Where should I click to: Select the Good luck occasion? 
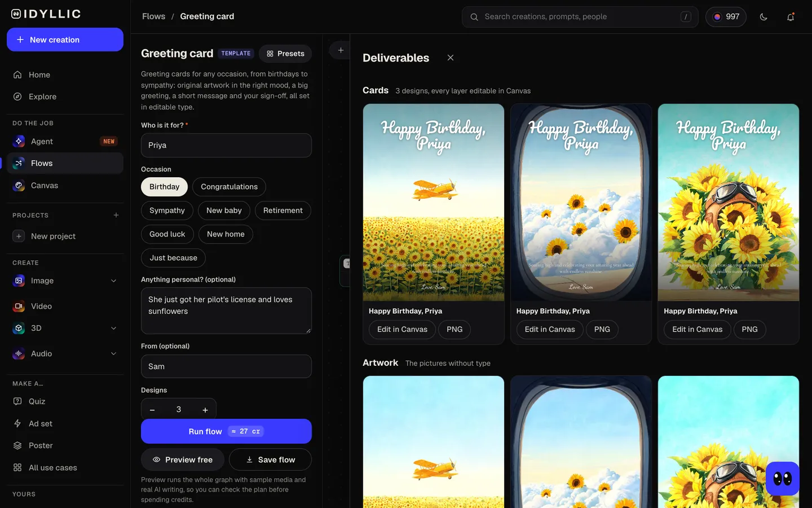pos(167,234)
